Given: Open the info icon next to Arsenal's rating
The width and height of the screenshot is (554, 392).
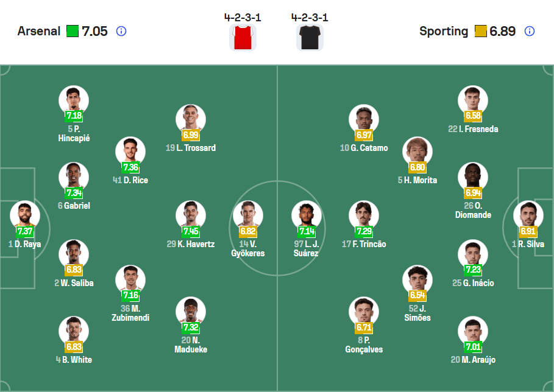Looking at the screenshot, I should coord(121,32).
